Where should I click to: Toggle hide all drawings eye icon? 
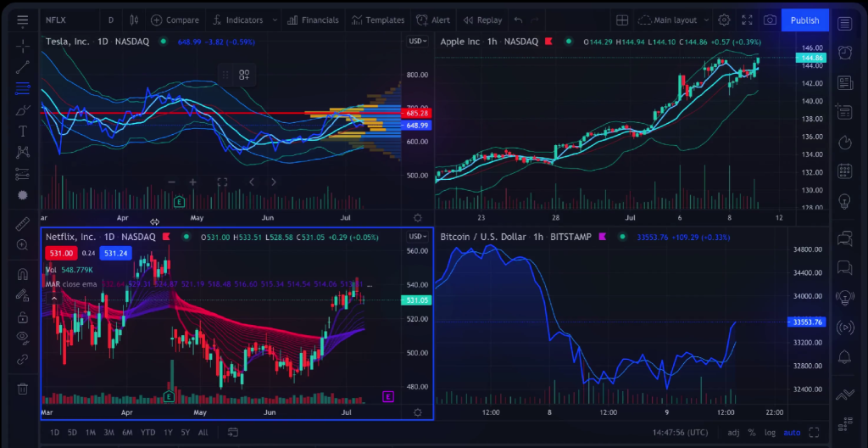tap(23, 337)
